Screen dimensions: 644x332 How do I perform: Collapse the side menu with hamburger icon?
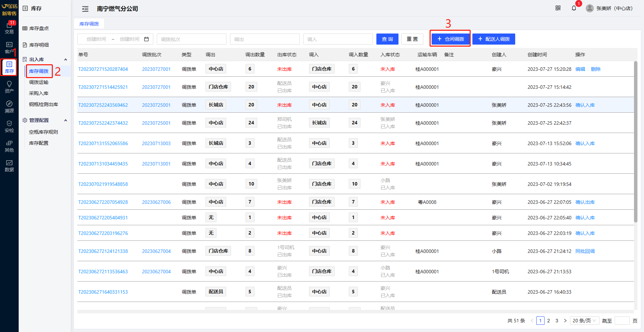click(85, 9)
